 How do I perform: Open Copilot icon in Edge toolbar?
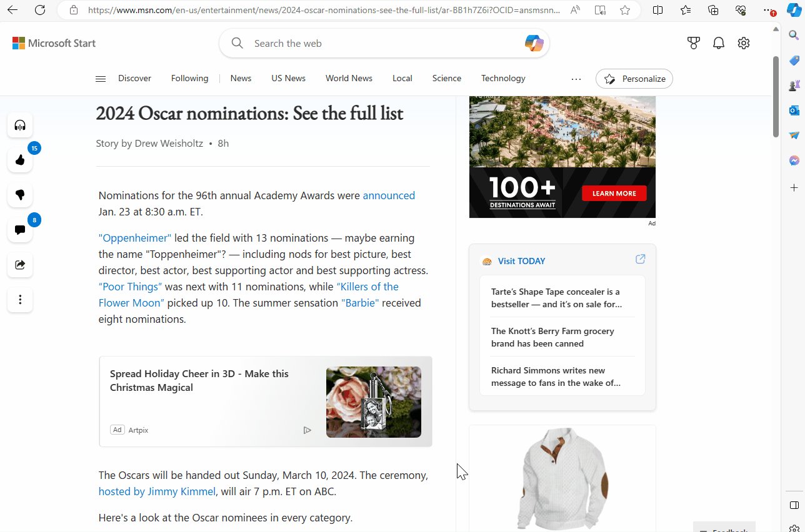[x=794, y=10]
